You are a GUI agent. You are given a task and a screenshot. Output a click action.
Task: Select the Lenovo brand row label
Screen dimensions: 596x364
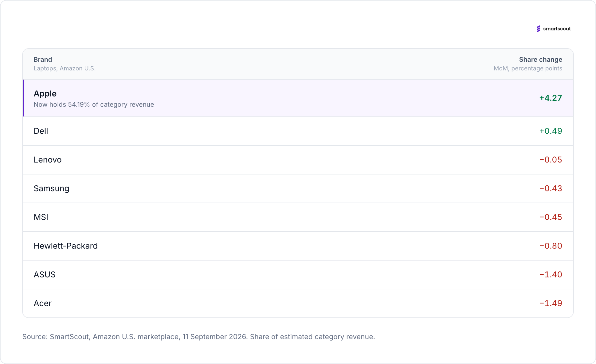point(47,160)
